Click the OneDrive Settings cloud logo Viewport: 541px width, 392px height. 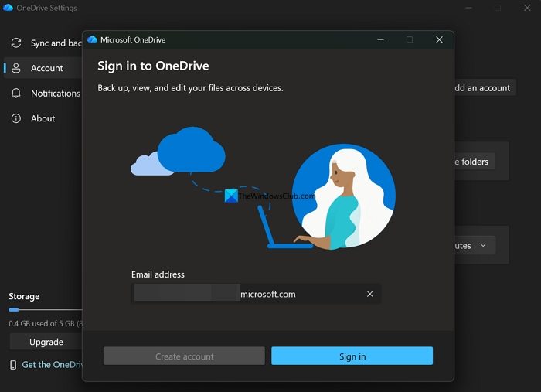(8, 8)
